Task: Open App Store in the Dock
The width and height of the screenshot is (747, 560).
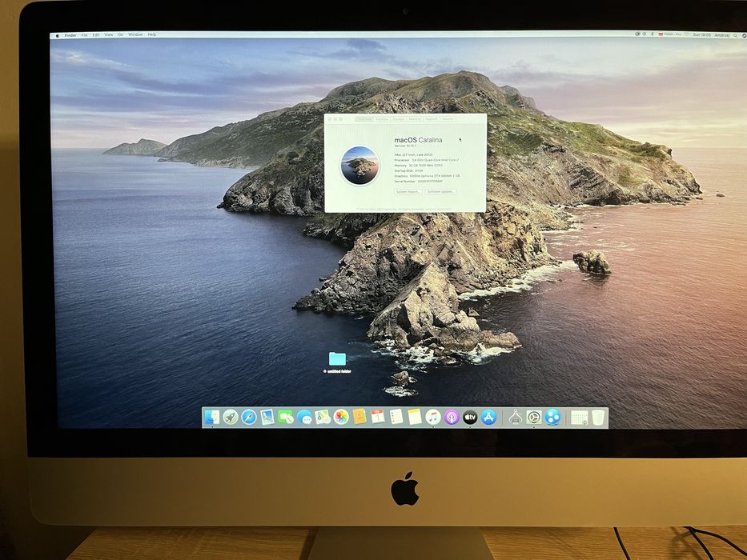Action: click(488, 418)
